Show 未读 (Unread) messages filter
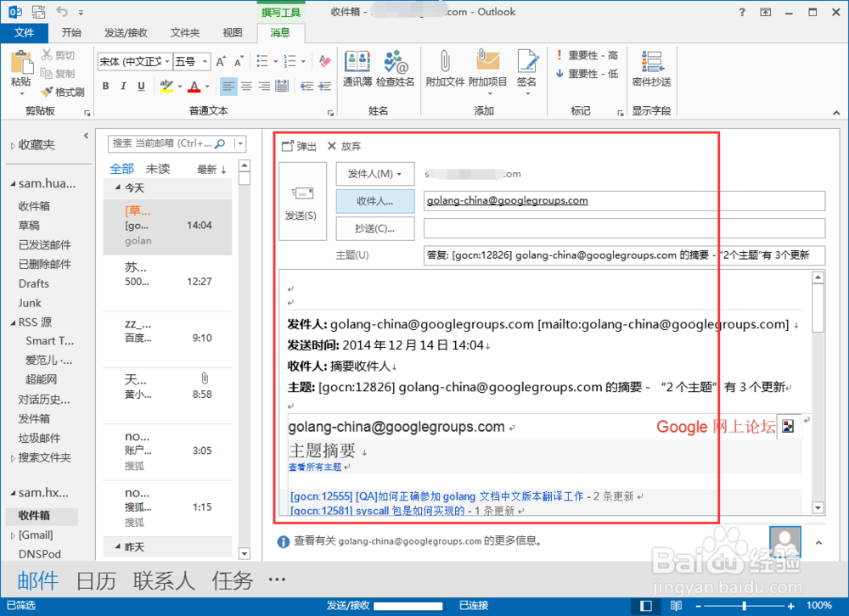 click(158, 169)
